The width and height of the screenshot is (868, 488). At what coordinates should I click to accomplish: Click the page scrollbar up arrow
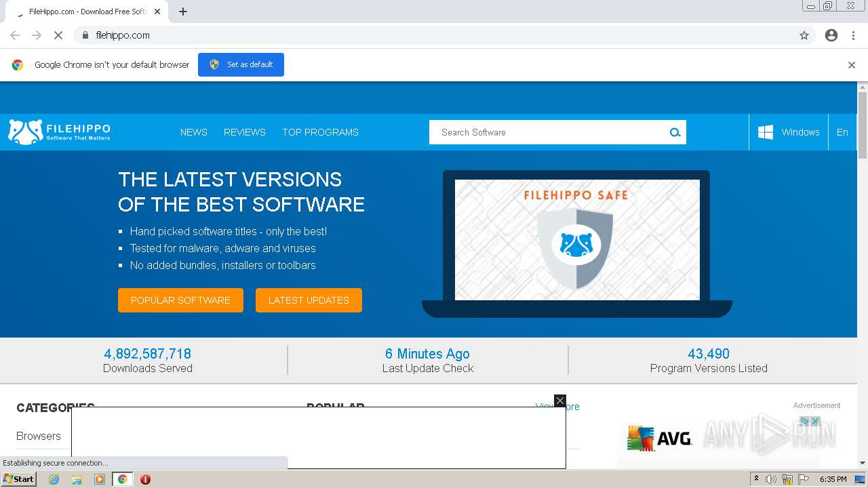(863, 87)
